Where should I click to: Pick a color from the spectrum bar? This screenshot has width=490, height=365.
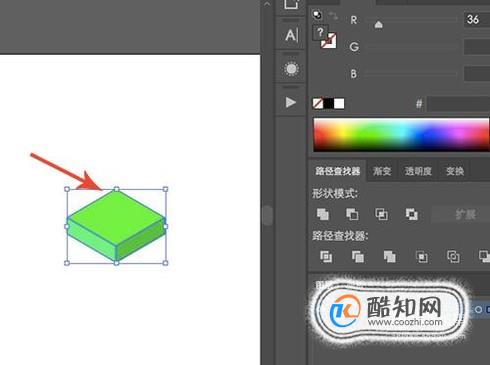[x=401, y=135]
